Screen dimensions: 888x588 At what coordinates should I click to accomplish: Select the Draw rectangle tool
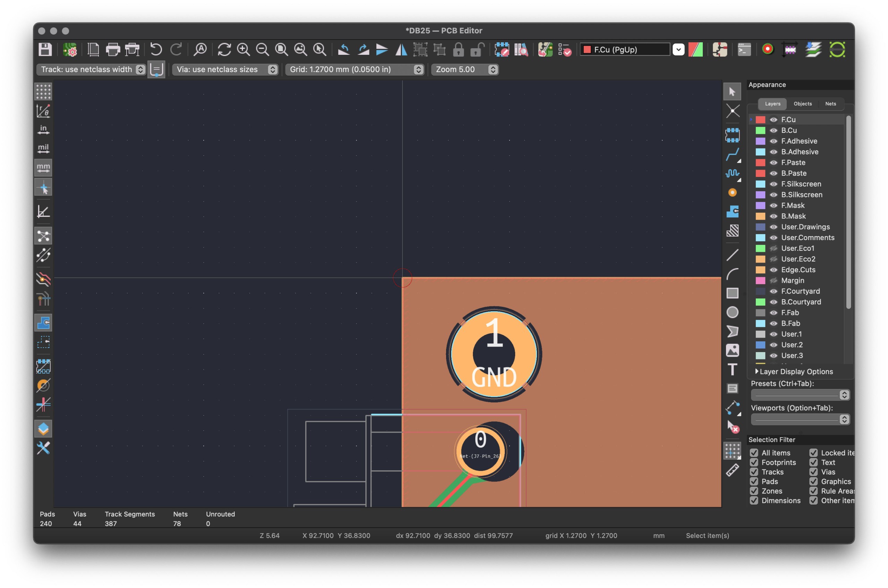tap(732, 293)
